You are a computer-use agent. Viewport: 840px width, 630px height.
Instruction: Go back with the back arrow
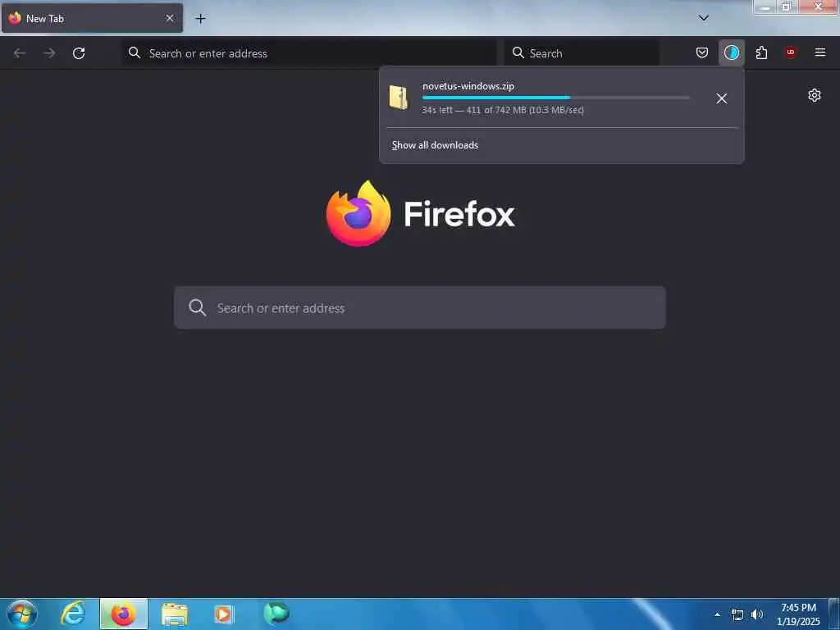pos(20,53)
